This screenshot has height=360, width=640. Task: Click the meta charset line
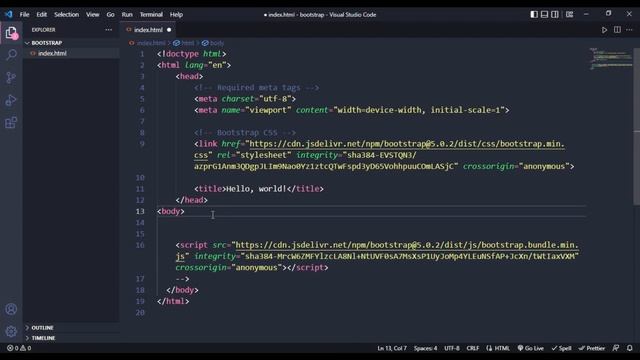245,99
